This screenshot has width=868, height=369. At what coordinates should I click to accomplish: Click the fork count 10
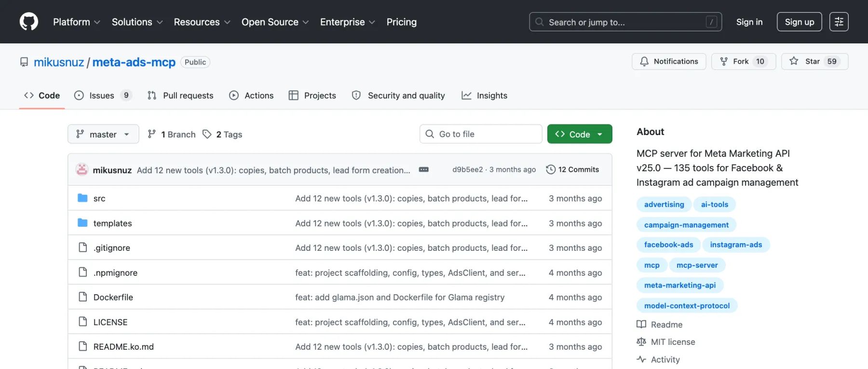760,61
